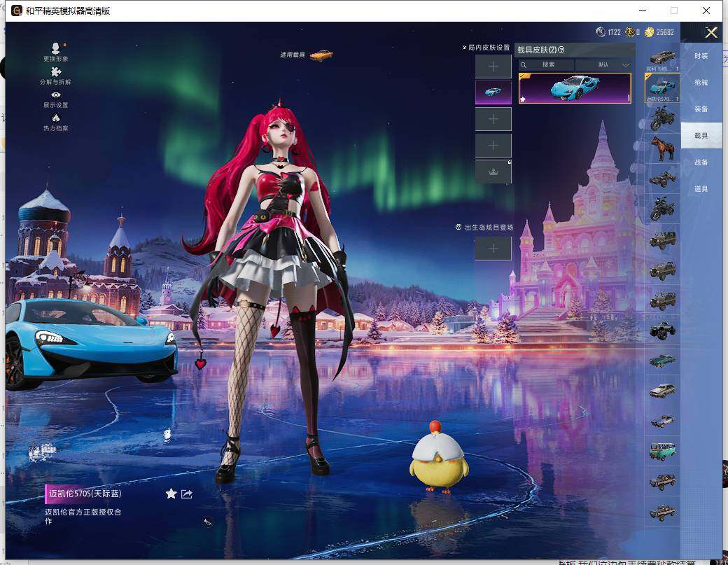
Task: Click the yellow chick pet on the ice
Action: 437,456
